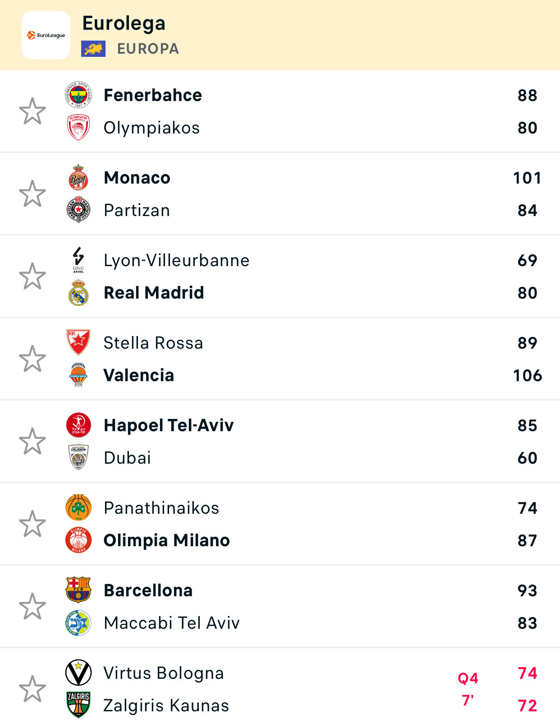Star the Monaco vs Partizan game

point(32,194)
